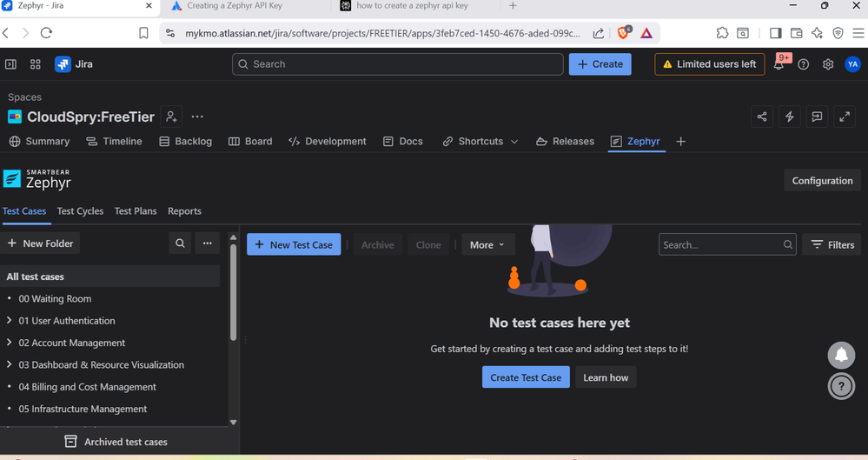868x460 pixels.
Task: Open the Board project tab
Action: pos(250,142)
